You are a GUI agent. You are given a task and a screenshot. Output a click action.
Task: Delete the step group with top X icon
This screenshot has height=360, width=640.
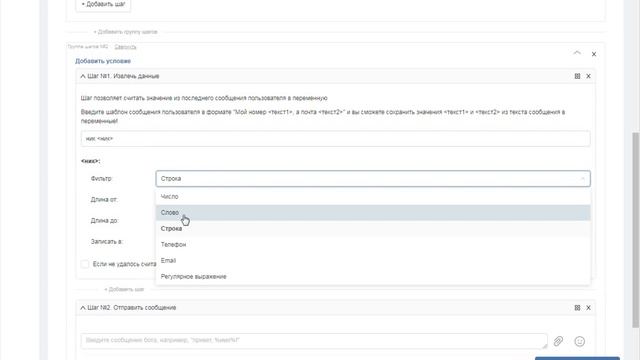(x=594, y=54)
